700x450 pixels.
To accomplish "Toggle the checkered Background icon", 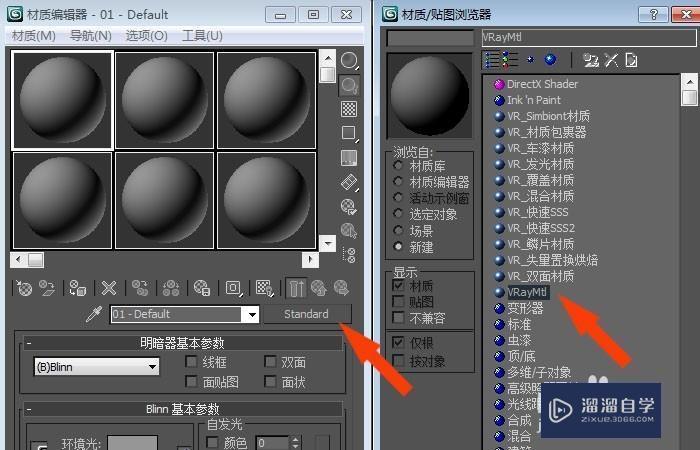I will tap(349, 109).
